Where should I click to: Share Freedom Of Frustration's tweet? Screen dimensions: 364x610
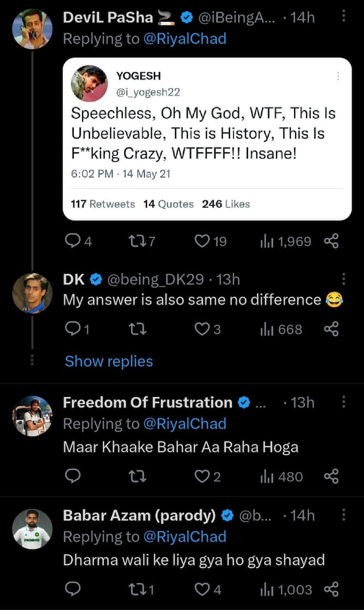point(331,477)
